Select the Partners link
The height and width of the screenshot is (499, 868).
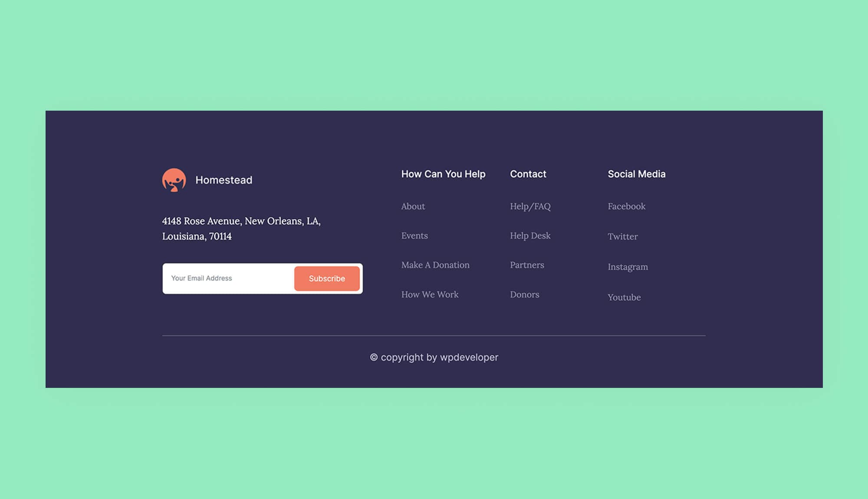point(526,265)
